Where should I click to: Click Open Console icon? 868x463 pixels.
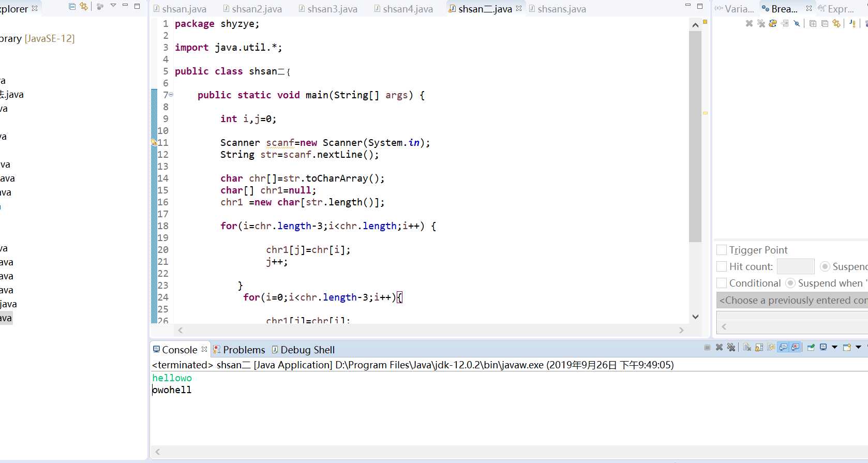(x=847, y=347)
